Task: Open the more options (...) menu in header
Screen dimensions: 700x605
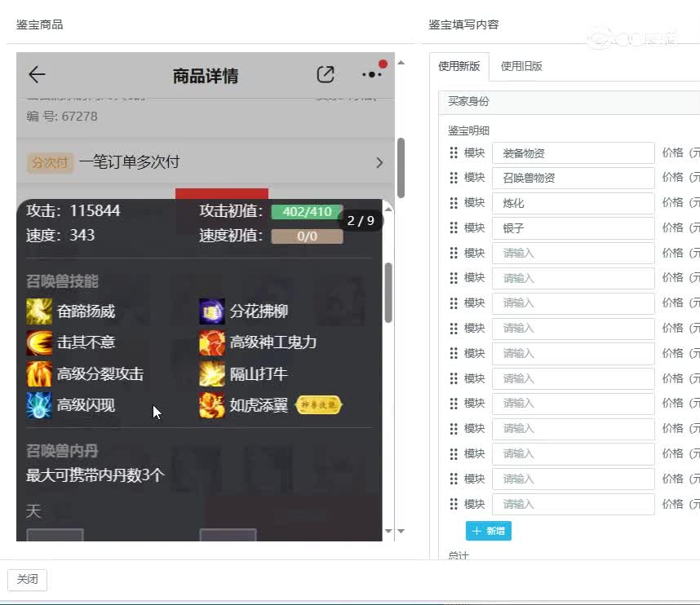Action: pyautogui.click(x=371, y=74)
